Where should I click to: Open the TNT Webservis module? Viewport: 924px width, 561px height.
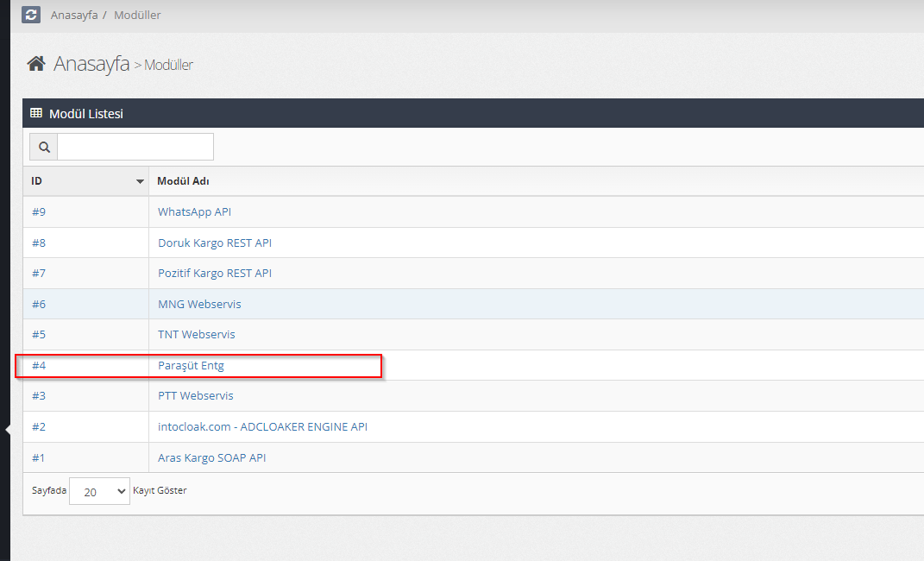[x=196, y=334]
